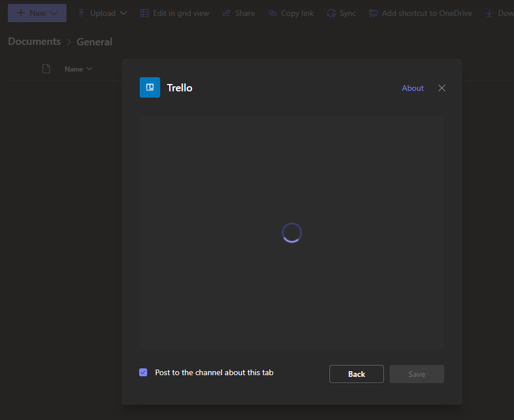The width and height of the screenshot is (514, 420).
Task: Close the Trello dialog
Action: point(441,88)
